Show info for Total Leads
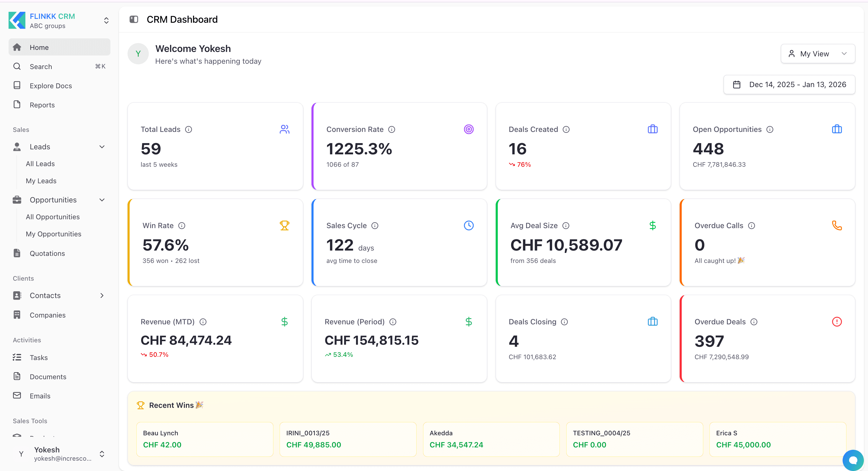Viewport: 868px width, 471px height. 189,129
